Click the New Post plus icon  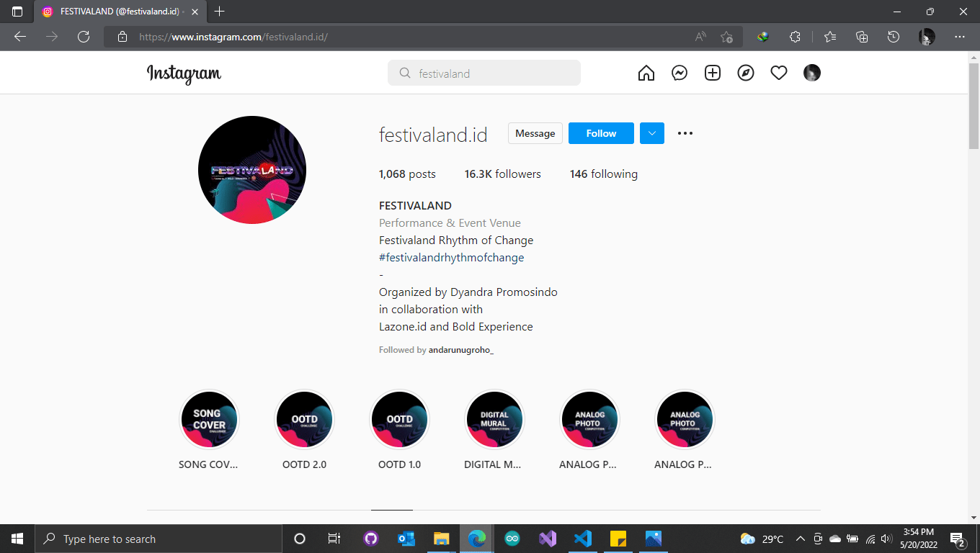[713, 73]
